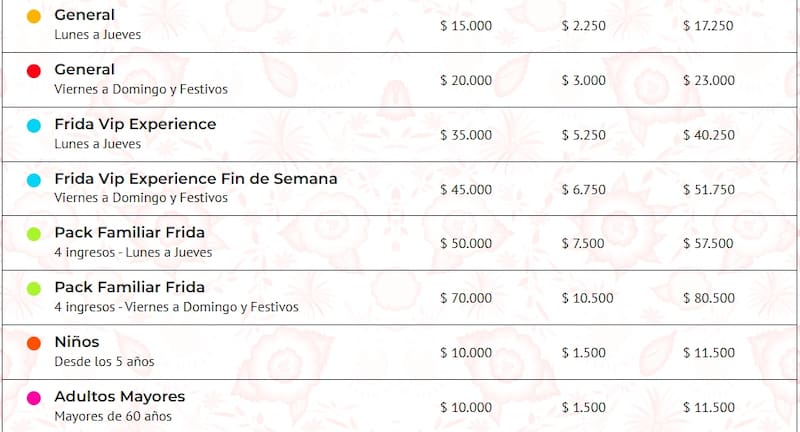Viewport: 800px width, 432px height.
Task: Click "4 ingresos - Viernes a Domingo y Festivos" text
Action: [176, 307]
